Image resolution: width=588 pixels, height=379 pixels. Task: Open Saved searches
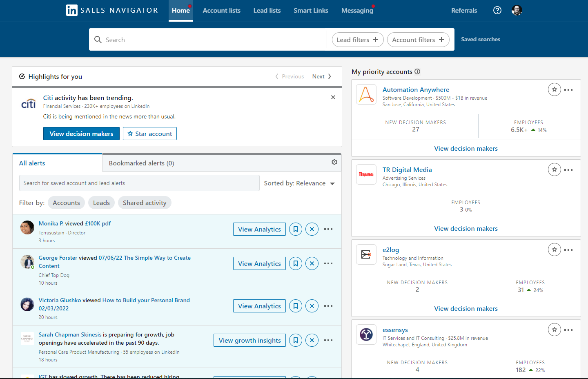[x=481, y=39]
